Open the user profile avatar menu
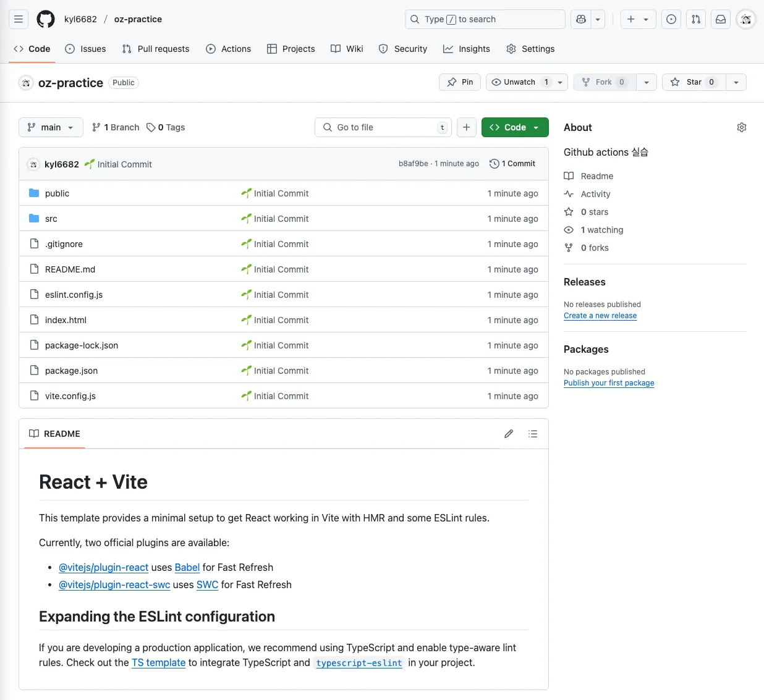Image resolution: width=764 pixels, height=700 pixels. [x=746, y=19]
